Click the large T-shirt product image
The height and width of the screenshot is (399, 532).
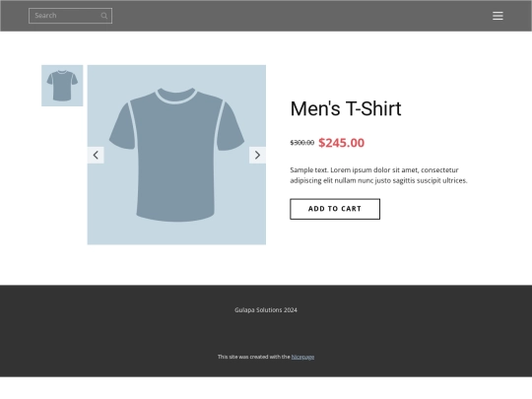coord(176,155)
